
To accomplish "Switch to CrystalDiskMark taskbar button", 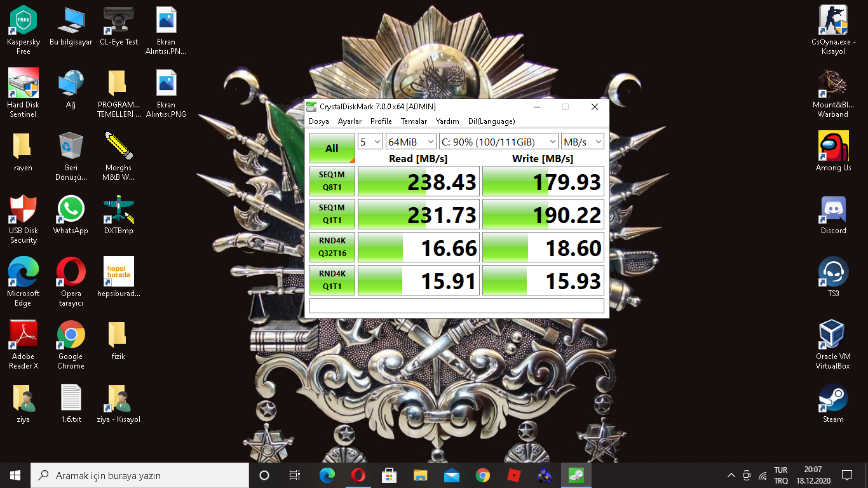I will click(x=576, y=475).
